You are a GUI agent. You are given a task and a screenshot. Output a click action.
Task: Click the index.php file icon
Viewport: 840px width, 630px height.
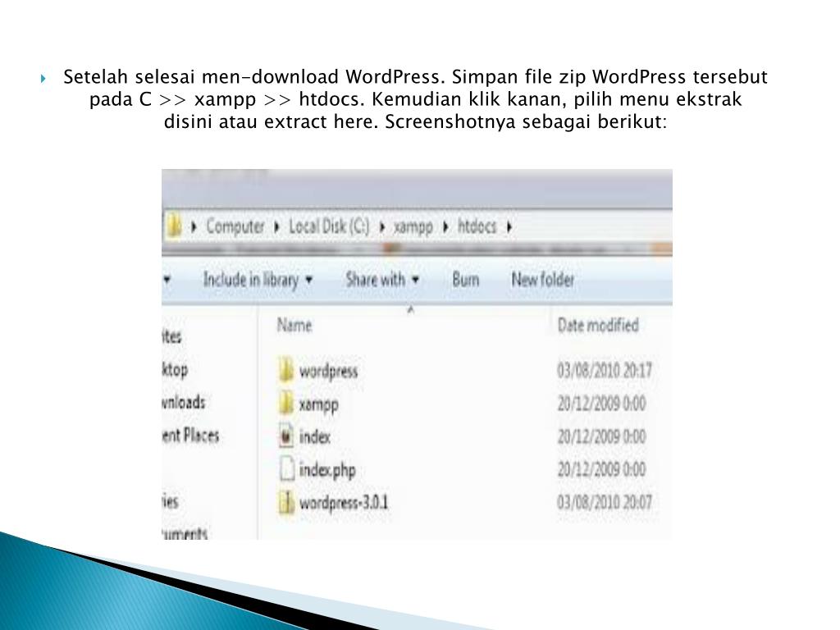click(x=287, y=468)
